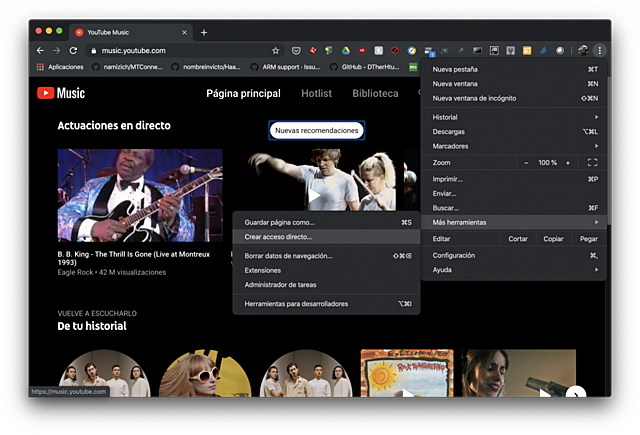The height and width of the screenshot is (435, 640).
Task: Open Herramientas para desarrolladores
Action: click(x=327, y=304)
